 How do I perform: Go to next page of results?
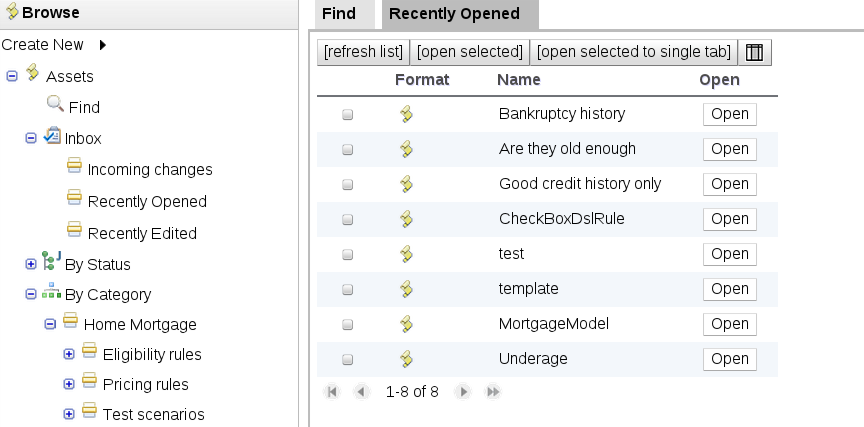(462, 392)
